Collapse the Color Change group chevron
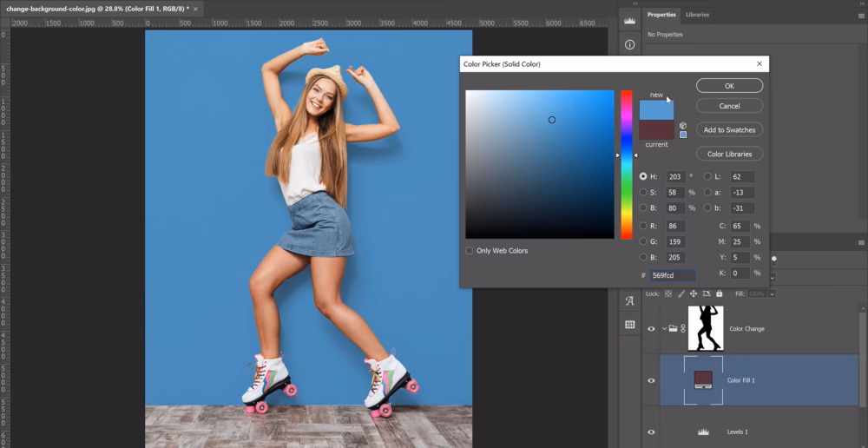 664,328
